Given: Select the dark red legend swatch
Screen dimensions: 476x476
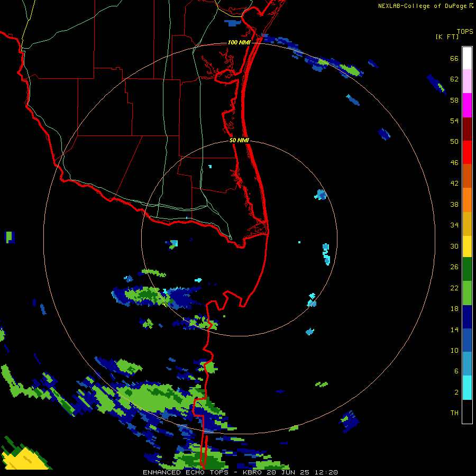Looking at the screenshot, I should pos(467,129).
